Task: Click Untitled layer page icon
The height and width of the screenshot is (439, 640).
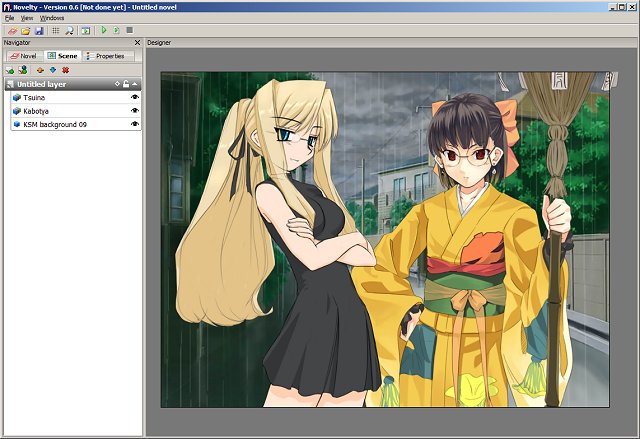Action: pyautogui.click(x=10, y=84)
